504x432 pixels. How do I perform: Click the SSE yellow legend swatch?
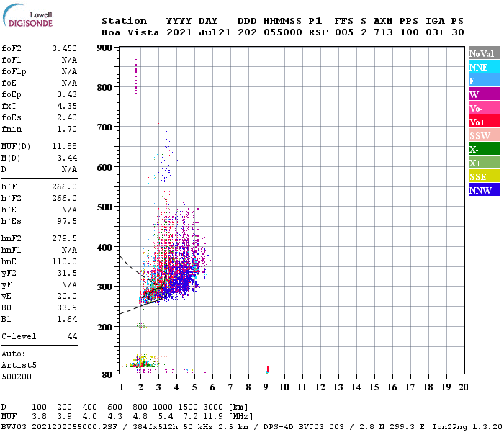tap(484, 176)
